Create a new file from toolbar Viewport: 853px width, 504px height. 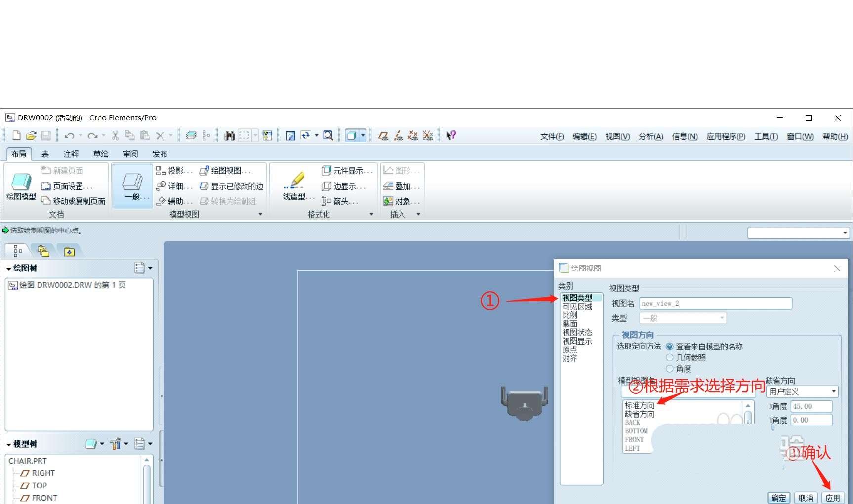(x=16, y=135)
